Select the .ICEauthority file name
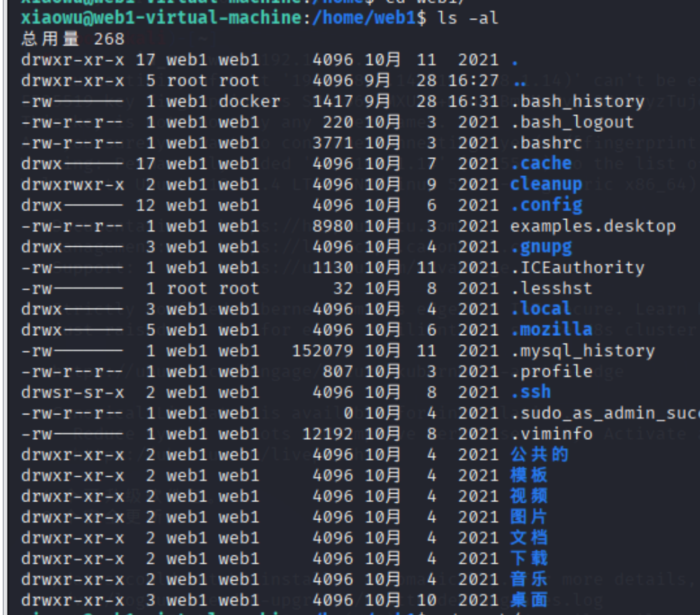This screenshot has height=615, width=700. point(577,267)
